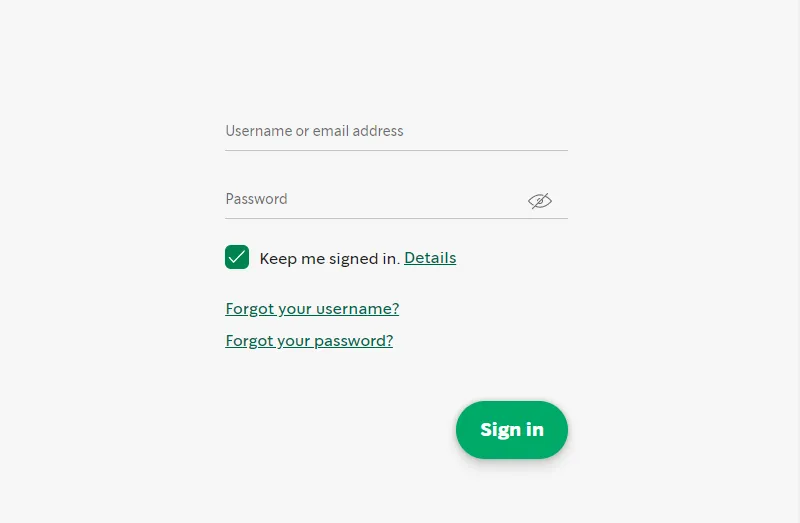Click the "Keep me signed in" label text
The image size is (800, 523).
click(x=329, y=258)
